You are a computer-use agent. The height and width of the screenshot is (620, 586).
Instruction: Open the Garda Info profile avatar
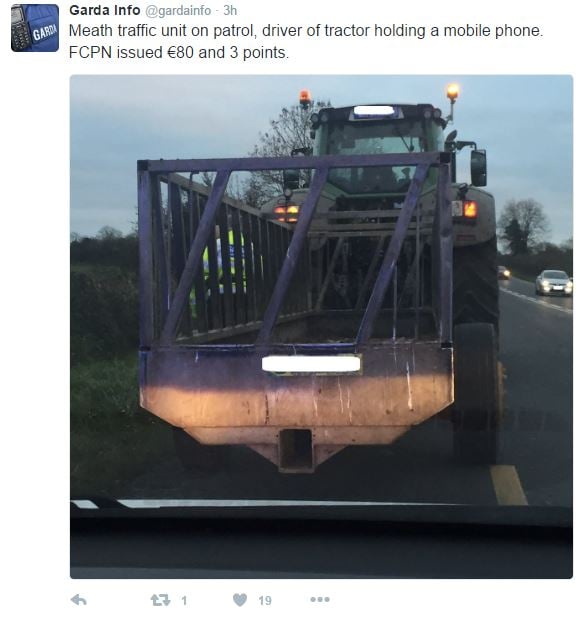pos(35,28)
